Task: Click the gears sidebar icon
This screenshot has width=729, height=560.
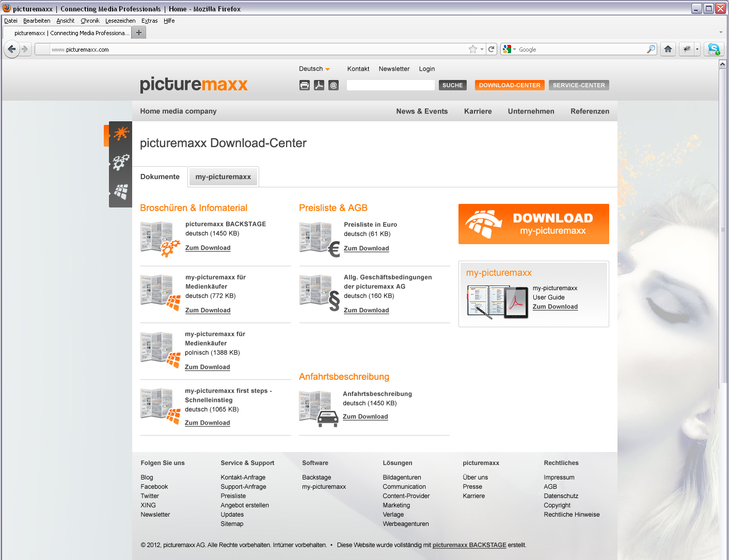Action: (121, 162)
